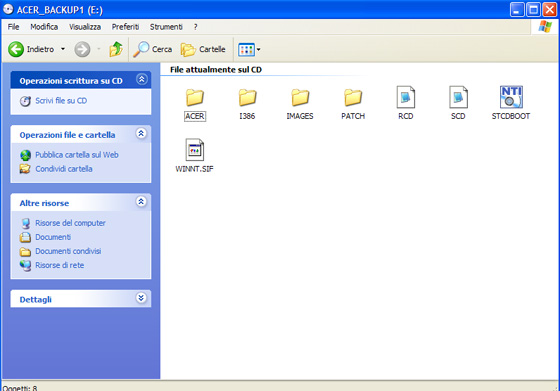Open the Cerca search tool
This screenshot has height=391, width=560.
coord(152,49)
